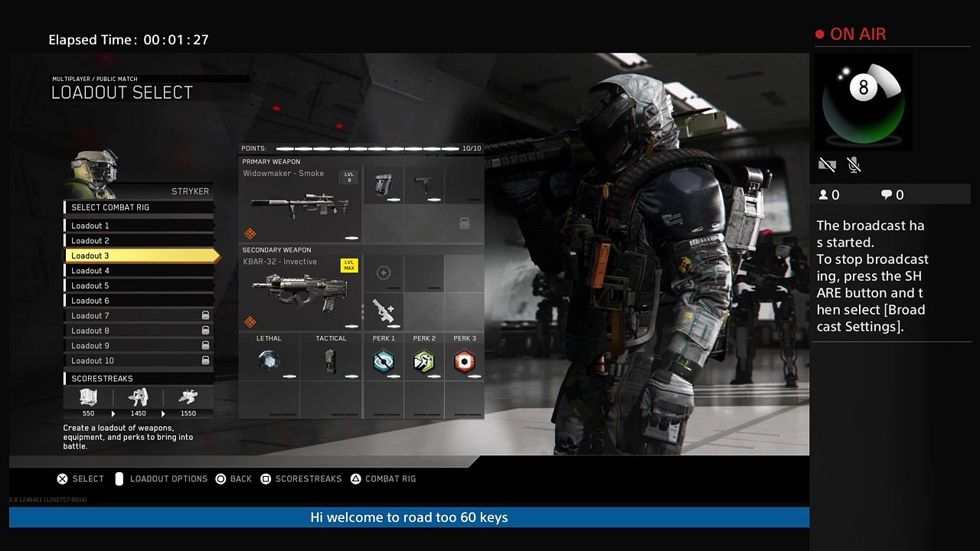Click the Points 10/10 progress bar

tap(367, 148)
